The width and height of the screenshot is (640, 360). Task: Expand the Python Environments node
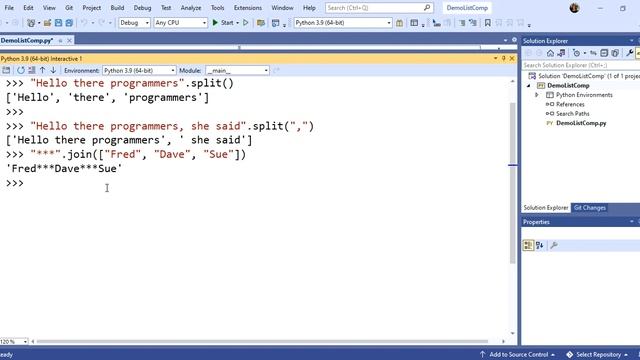(x=537, y=95)
